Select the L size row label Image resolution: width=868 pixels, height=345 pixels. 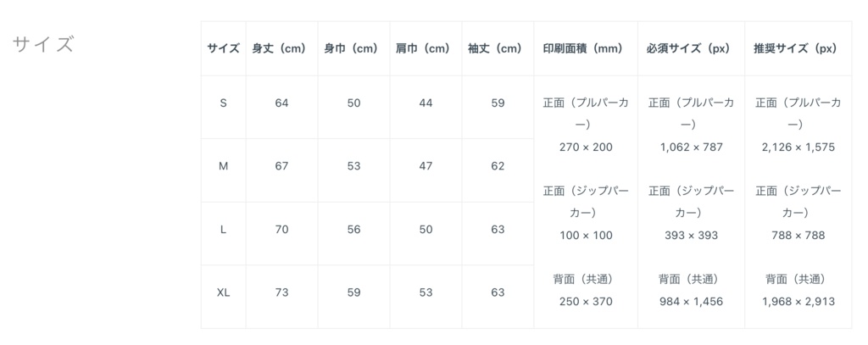224,230
